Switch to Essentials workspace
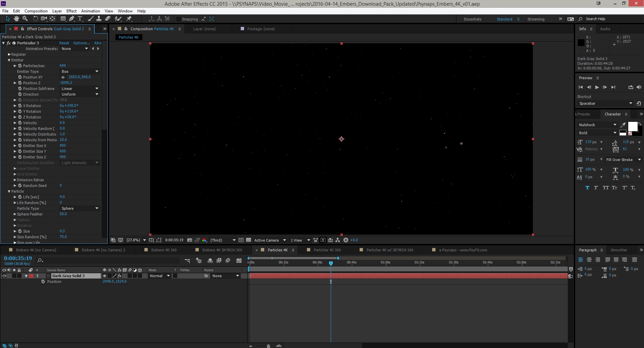This screenshot has width=644, height=348. (472, 19)
